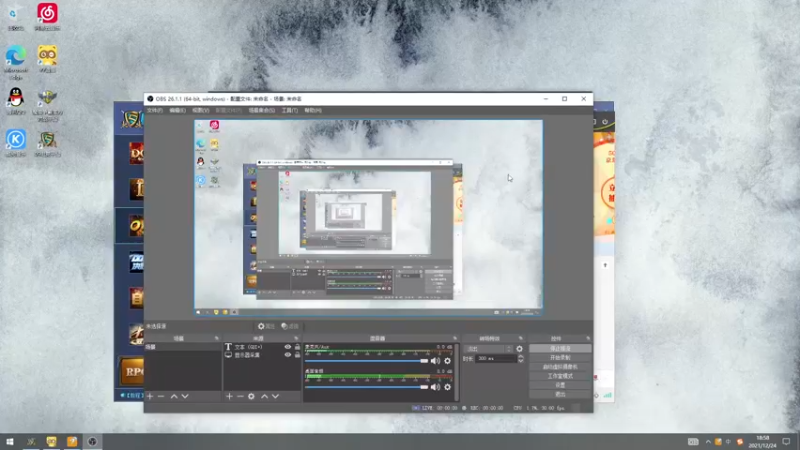Click the Audio Mixer vertical scrollbar
Viewport: 800px width, 450px height.
456,372
